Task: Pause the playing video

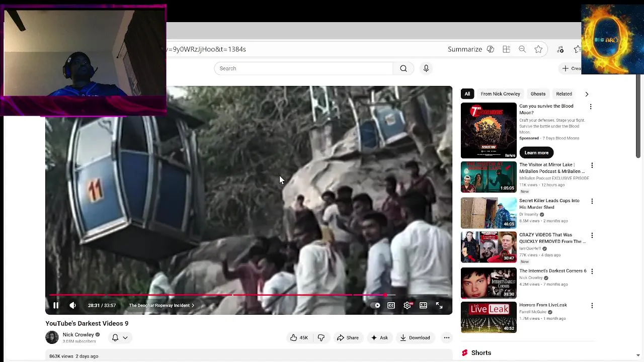Action: pos(56,305)
